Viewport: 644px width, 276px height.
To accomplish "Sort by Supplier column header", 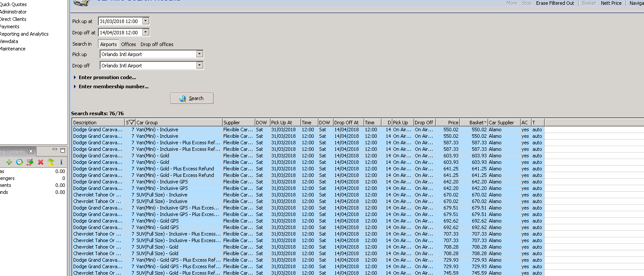I will tap(238, 123).
